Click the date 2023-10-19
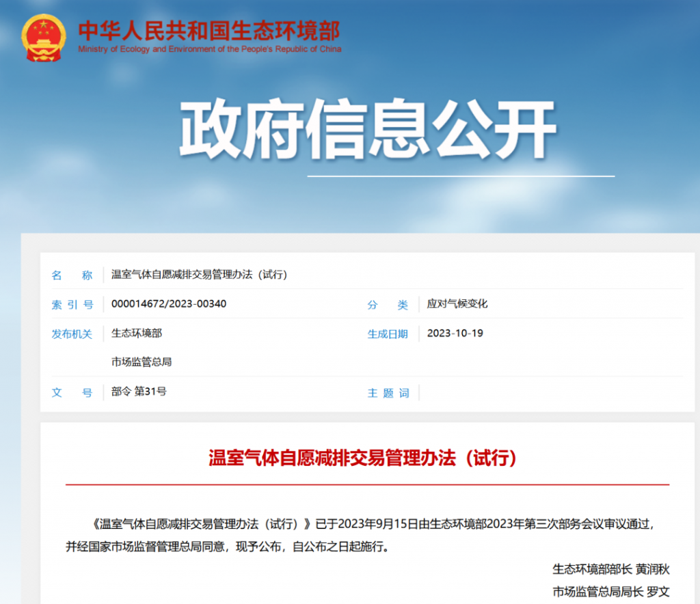The width and height of the screenshot is (700, 604). (455, 333)
